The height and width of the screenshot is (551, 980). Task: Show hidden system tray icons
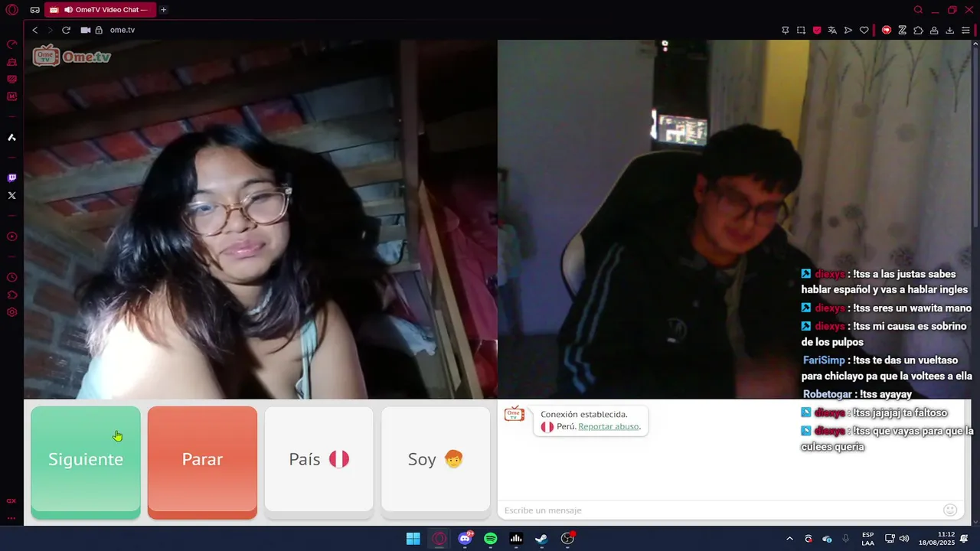click(x=789, y=539)
